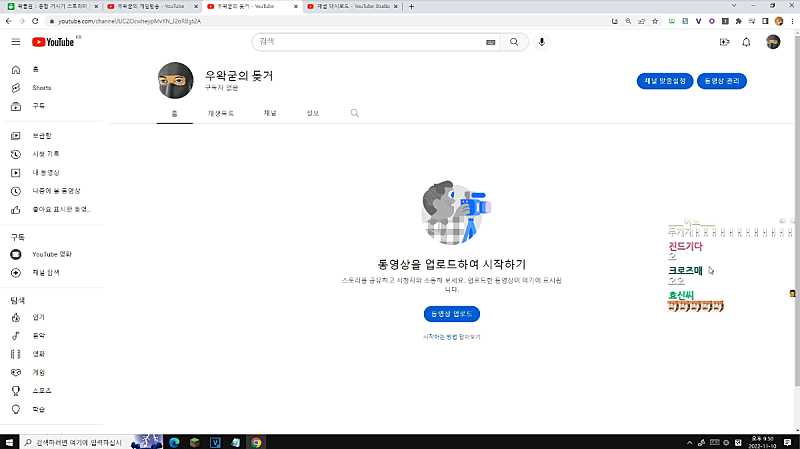Switch to the YouTube Studio dashboard browser tab

[352, 6]
